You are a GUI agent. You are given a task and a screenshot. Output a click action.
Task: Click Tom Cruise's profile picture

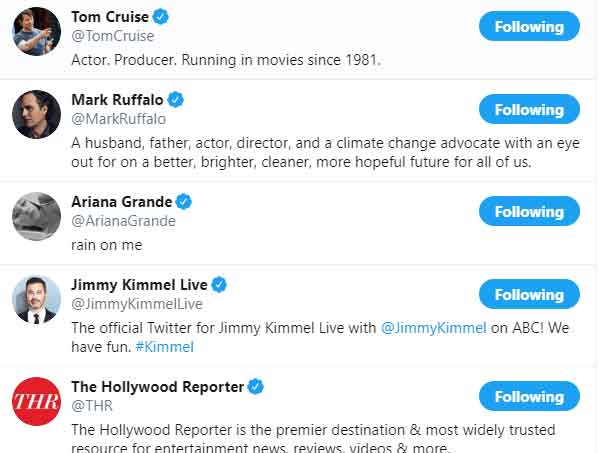36,31
